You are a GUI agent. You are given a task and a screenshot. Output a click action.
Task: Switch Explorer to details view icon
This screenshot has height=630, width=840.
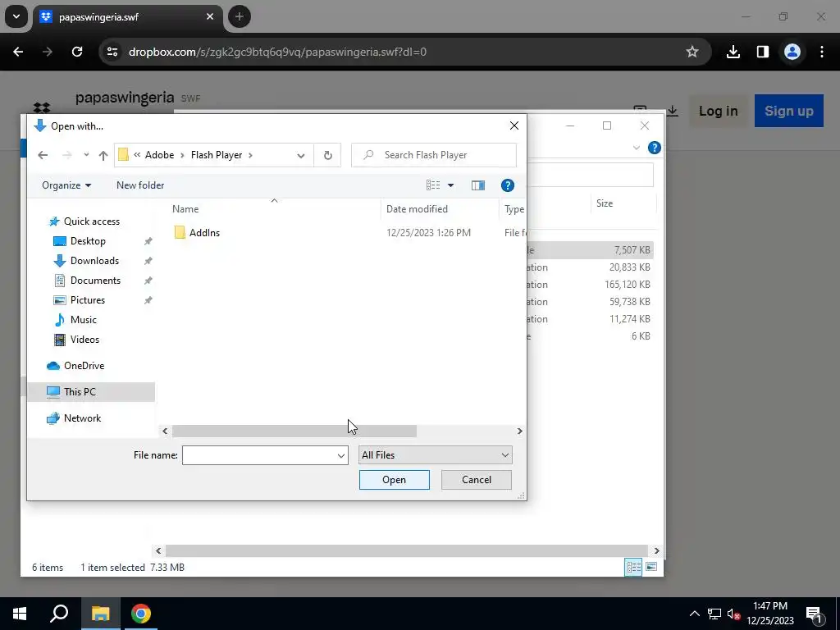click(634, 568)
